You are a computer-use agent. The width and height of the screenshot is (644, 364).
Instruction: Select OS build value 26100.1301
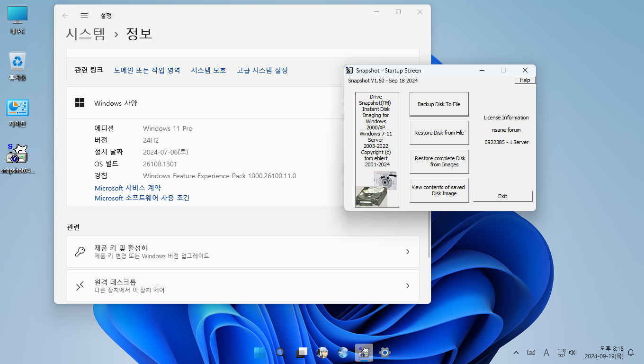[x=160, y=164]
